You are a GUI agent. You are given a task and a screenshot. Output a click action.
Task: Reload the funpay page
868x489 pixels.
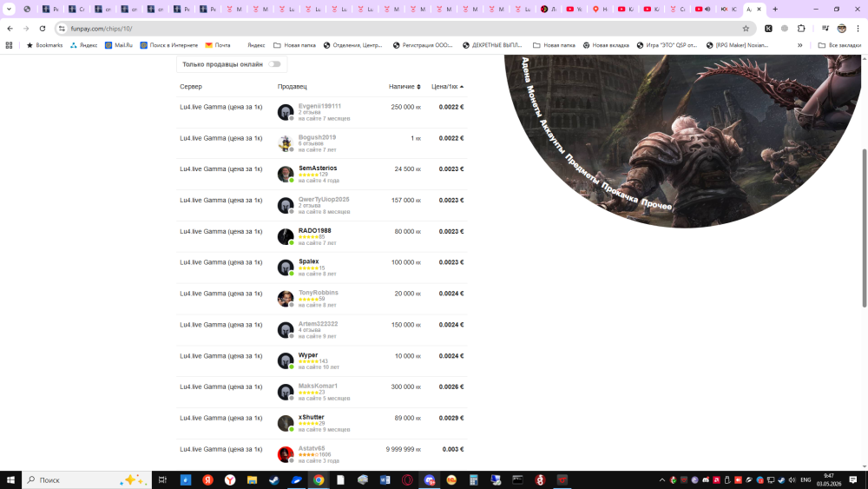click(x=42, y=29)
